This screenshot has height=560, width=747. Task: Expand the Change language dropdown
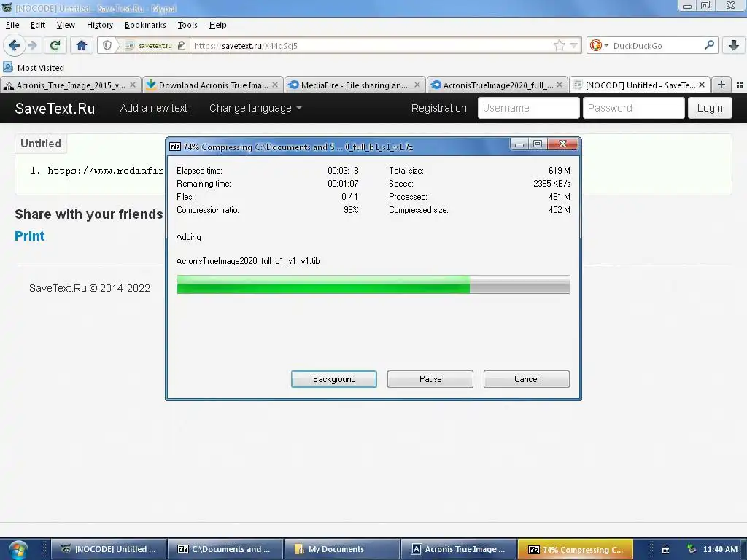point(255,108)
